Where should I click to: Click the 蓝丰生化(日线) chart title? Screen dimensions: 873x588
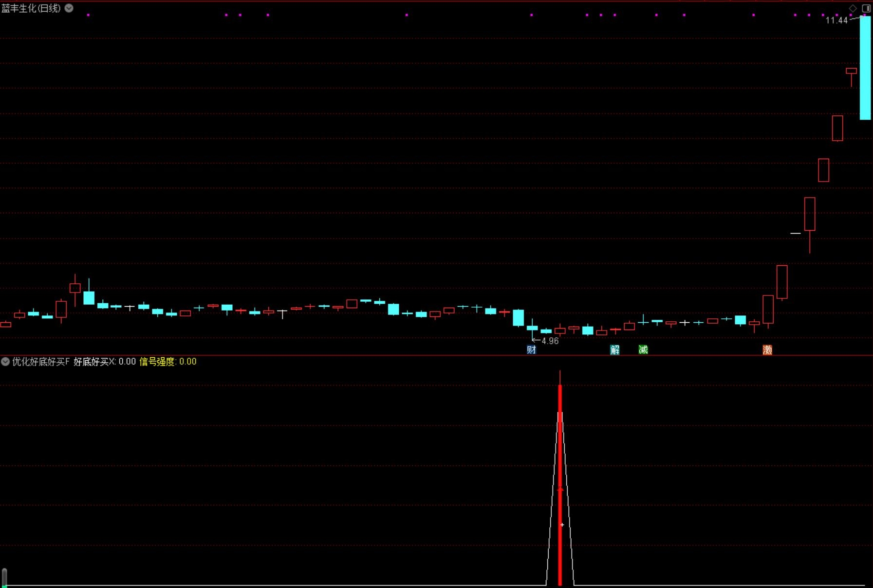31,8
